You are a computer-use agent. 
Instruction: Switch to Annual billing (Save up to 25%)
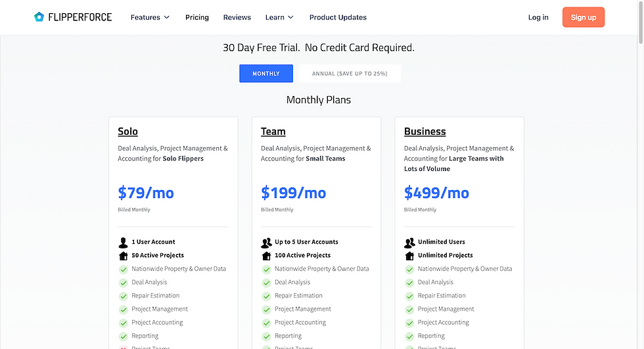(350, 74)
